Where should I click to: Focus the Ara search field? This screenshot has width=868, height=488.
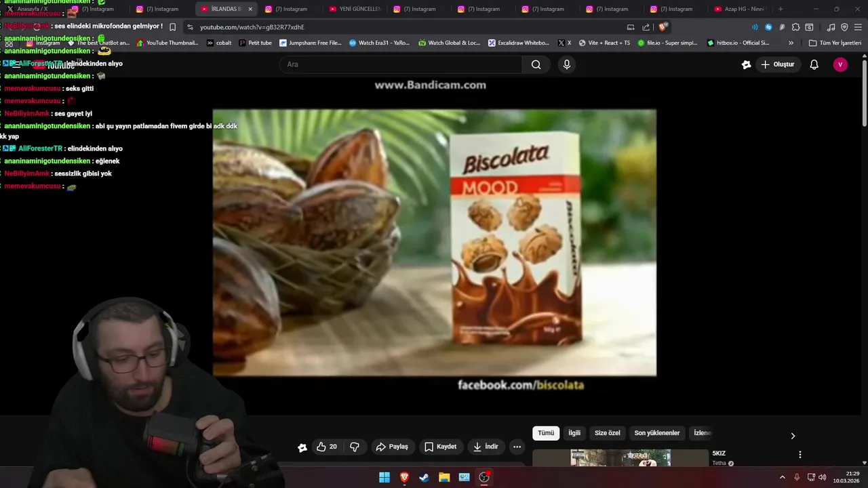(x=400, y=64)
